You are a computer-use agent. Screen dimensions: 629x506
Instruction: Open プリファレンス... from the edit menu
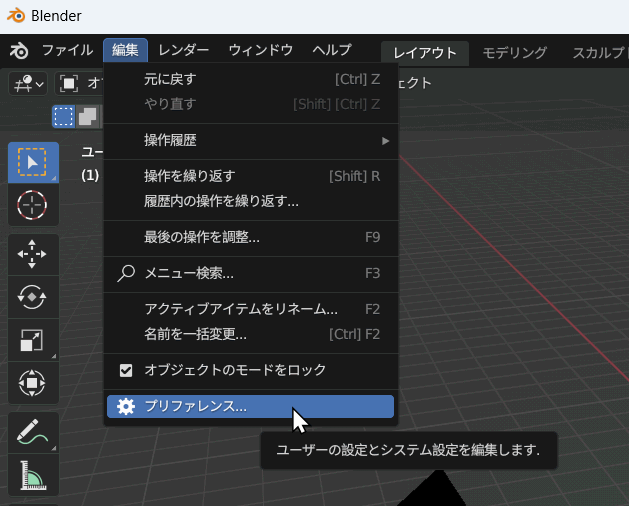[251, 406]
